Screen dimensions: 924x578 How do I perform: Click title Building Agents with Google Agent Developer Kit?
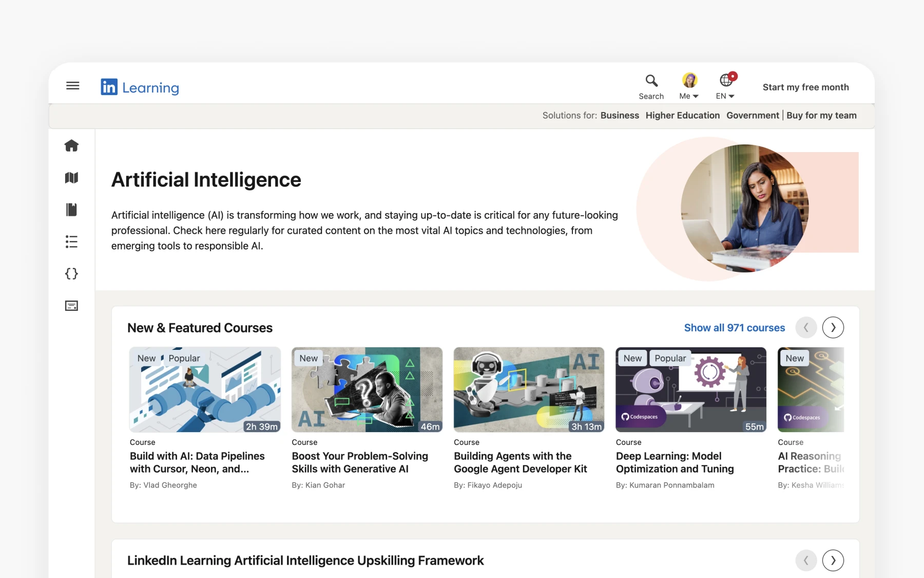point(521,462)
